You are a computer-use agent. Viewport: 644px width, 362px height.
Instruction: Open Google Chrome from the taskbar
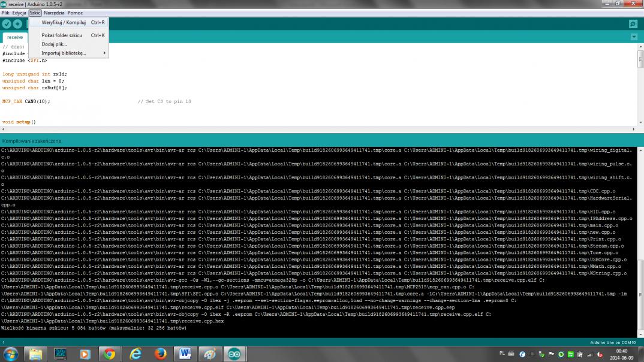click(x=110, y=354)
